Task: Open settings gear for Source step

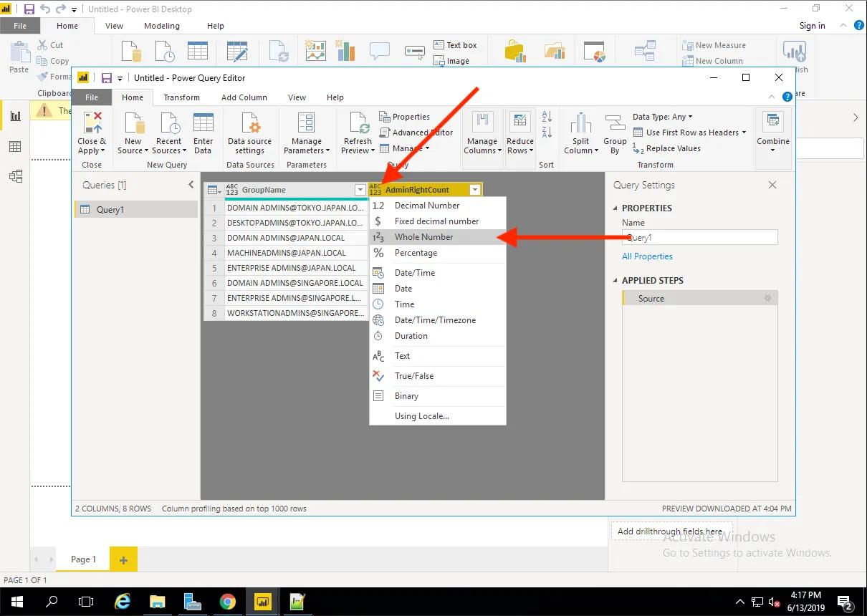Action: (x=767, y=299)
